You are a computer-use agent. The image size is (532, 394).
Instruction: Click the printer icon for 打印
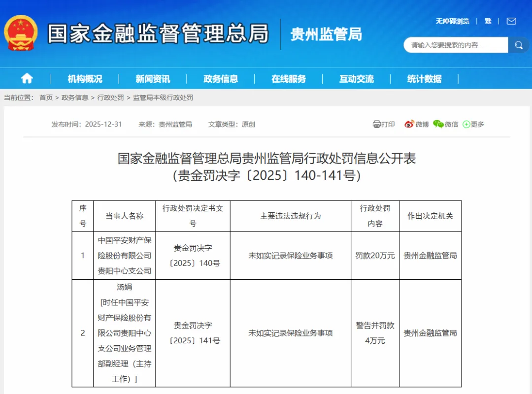point(377,124)
